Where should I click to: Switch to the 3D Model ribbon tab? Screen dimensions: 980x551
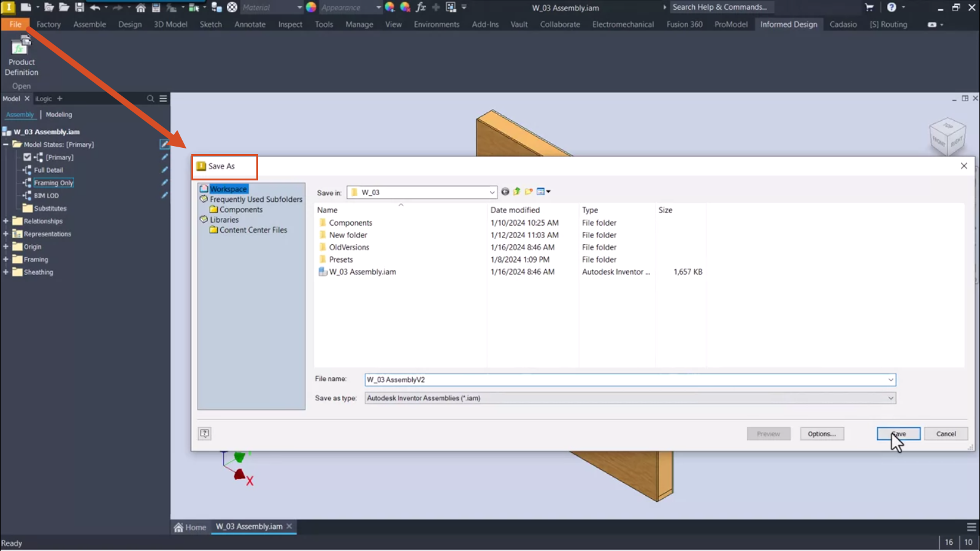click(170, 25)
